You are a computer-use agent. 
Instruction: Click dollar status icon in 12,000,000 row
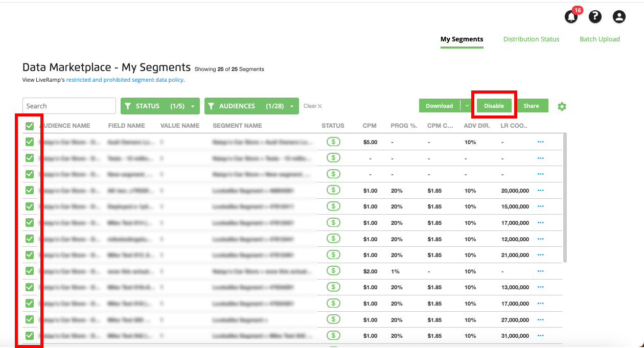click(x=333, y=239)
